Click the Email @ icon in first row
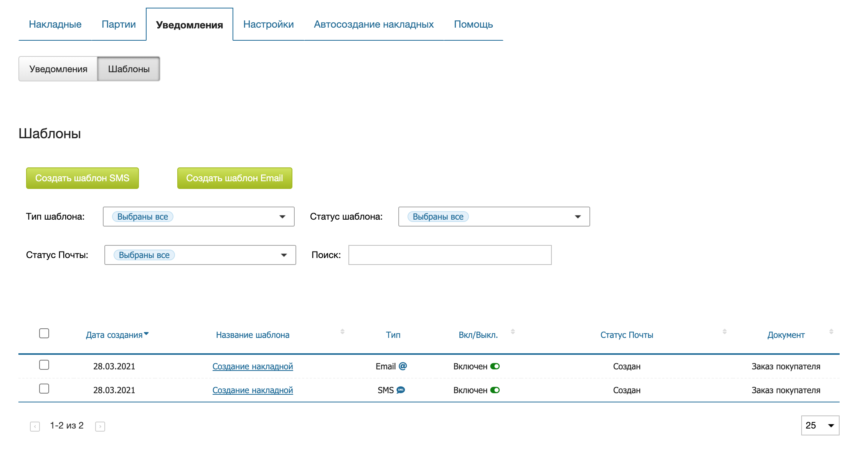 pyautogui.click(x=403, y=366)
